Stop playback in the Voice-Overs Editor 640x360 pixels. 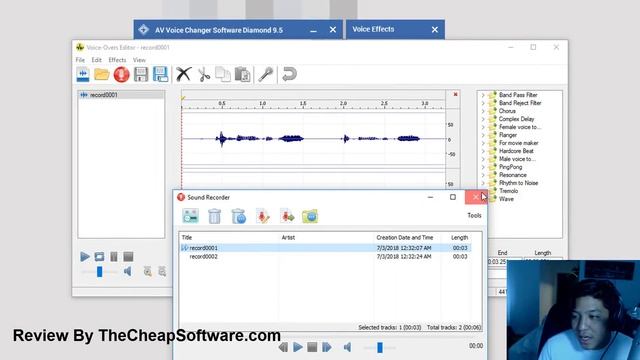[x=128, y=257]
